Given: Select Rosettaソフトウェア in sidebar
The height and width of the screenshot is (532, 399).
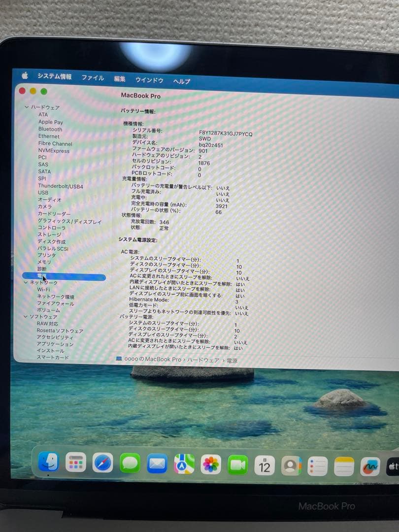Looking at the screenshot, I should (x=60, y=331).
